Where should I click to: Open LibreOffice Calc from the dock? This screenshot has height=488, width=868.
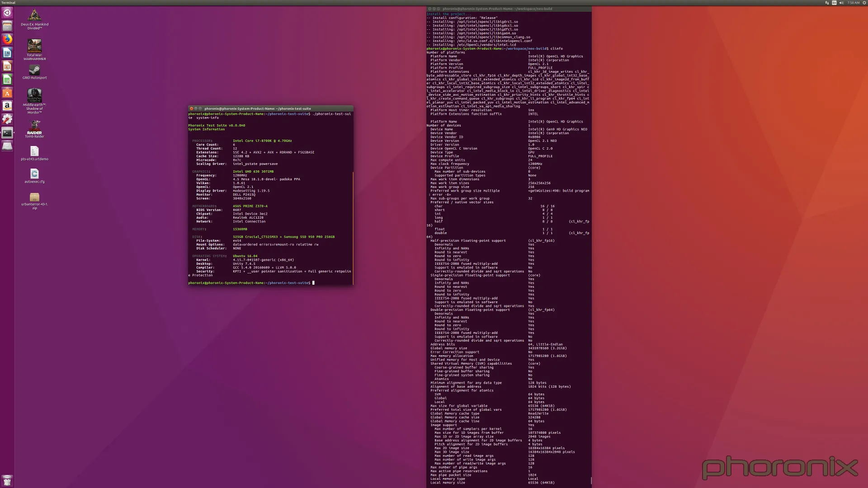click(x=7, y=80)
